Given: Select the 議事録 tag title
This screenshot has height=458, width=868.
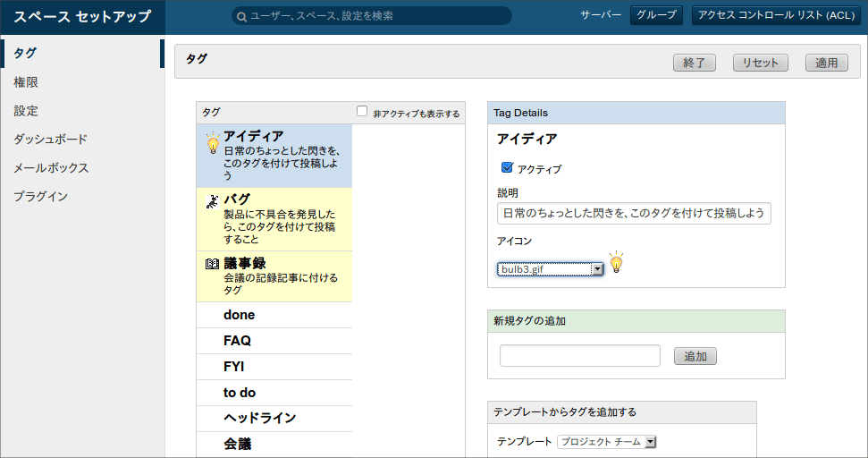Looking at the screenshot, I should pyautogui.click(x=245, y=263).
